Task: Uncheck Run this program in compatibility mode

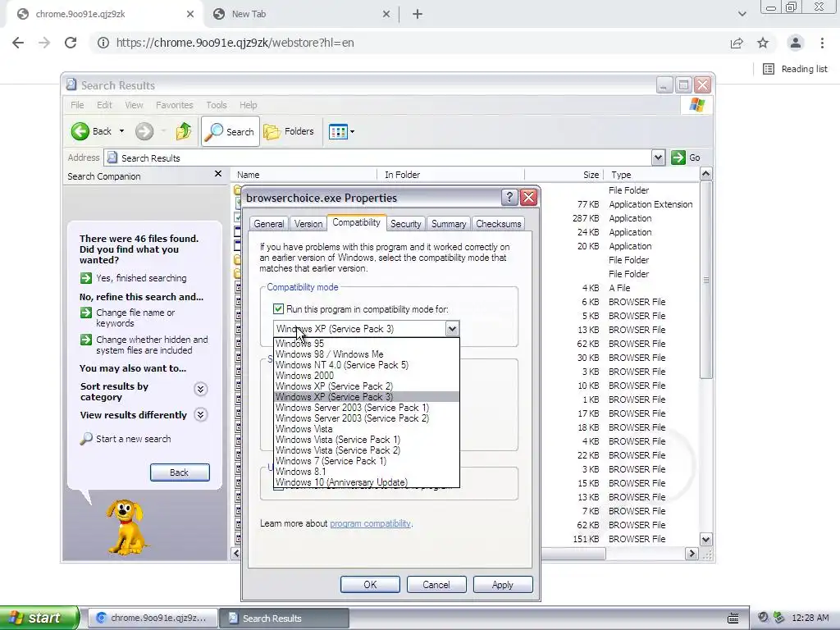Action: point(278,309)
